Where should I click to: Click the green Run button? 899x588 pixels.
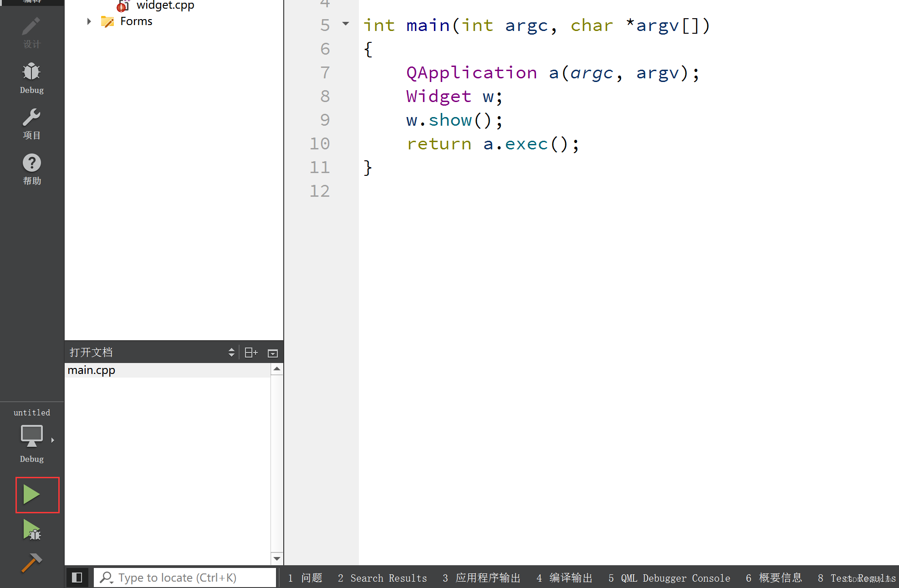(32, 495)
